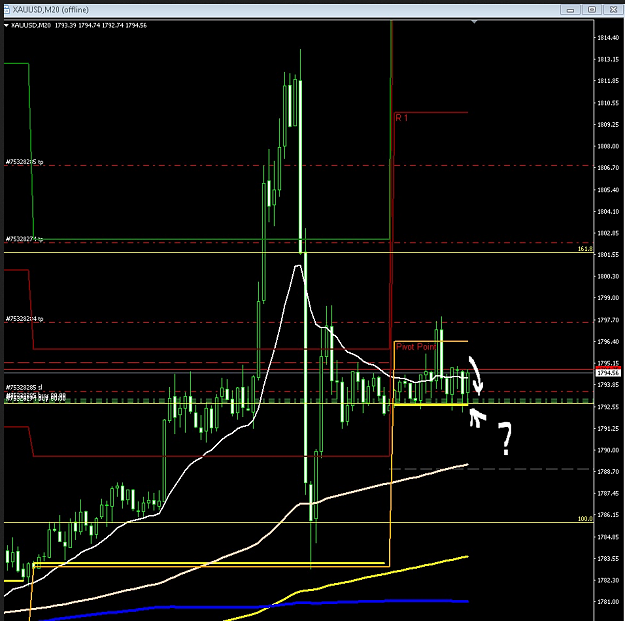Screen dimensions: 625x621
Task: Click the 1800.30 price scale value
Action: tap(608, 276)
